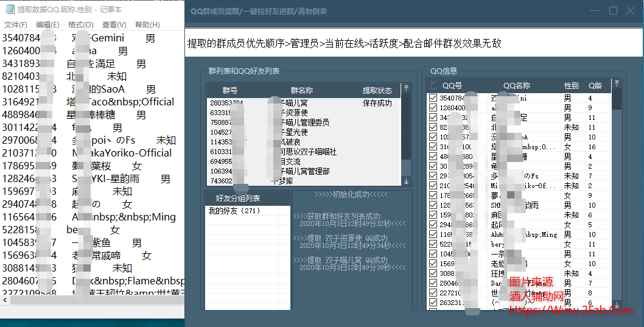Minimize the QQ群成员提取 window
This screenshot has height=327, width=644.
click(596, 11)
